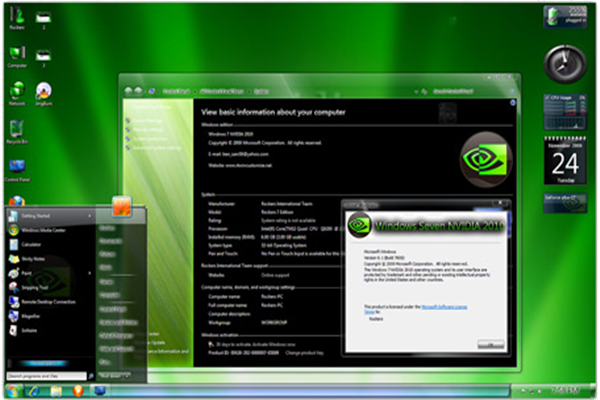Open the Recycle Bin
This screenshot has width=600, height=400.
pos(17,132)
